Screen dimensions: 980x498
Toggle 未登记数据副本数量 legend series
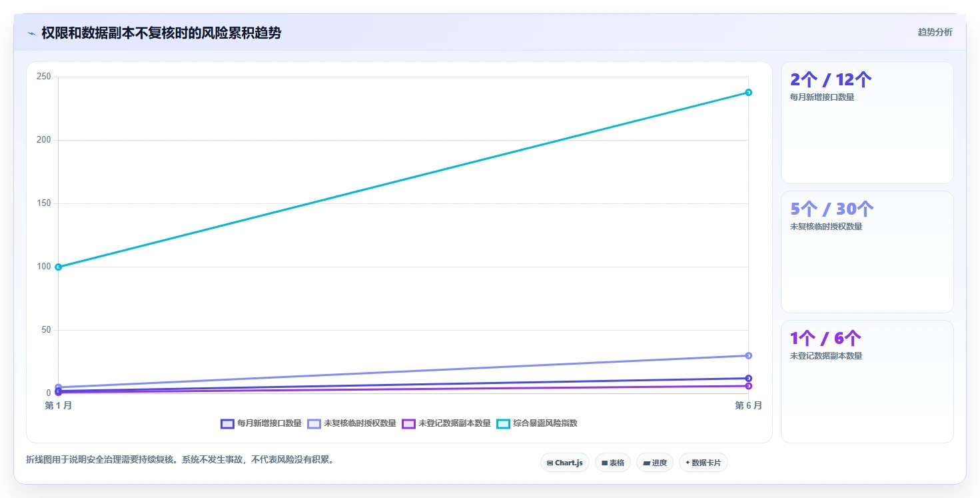pos(446,423)
